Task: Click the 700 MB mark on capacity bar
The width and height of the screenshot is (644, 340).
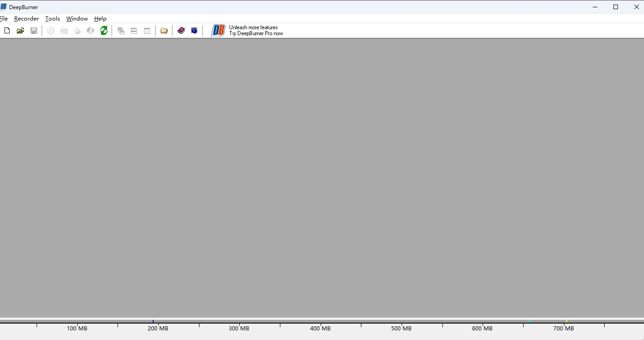Action: pyautogui.click(x=563, y=328)
